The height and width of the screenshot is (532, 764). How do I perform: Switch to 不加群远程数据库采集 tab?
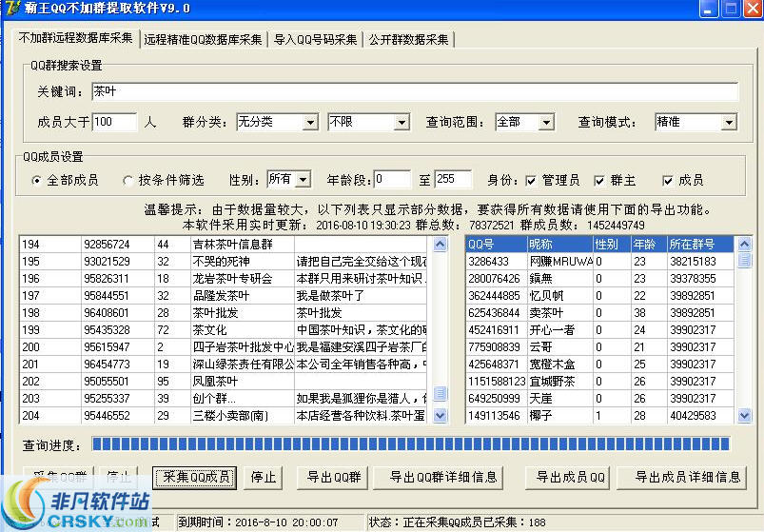point(75,38)
